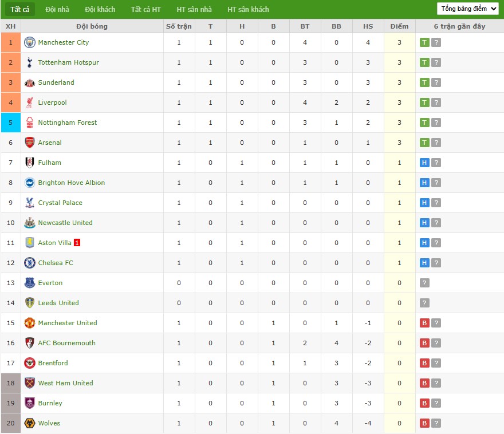This screenshot has height=434, width=504.
Task: Click the Liverpool club crest
Action: click(29, 102)
